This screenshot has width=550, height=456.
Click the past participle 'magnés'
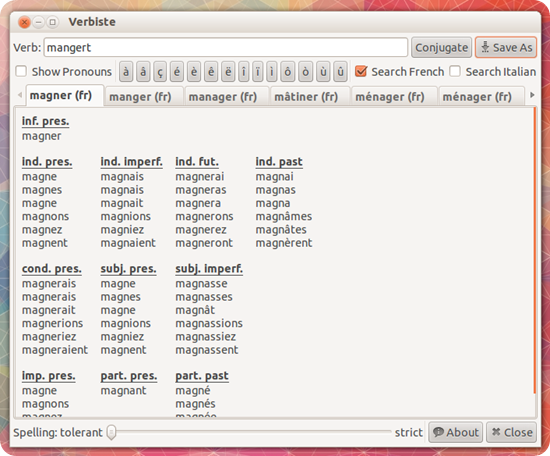[x=195, y=404]
